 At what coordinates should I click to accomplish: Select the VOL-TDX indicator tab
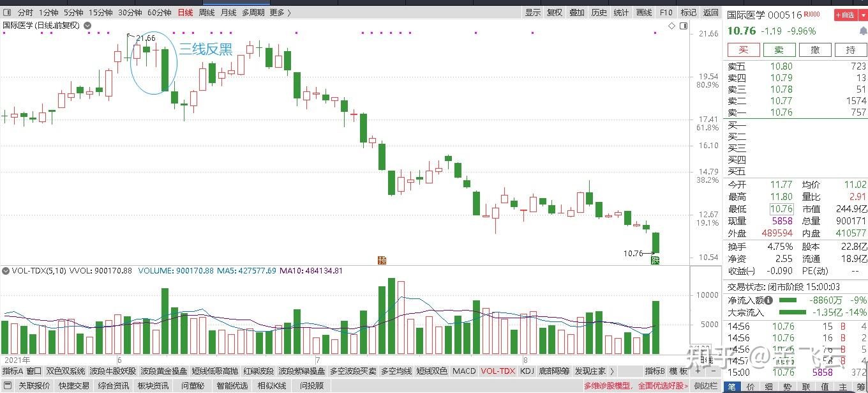498,371
